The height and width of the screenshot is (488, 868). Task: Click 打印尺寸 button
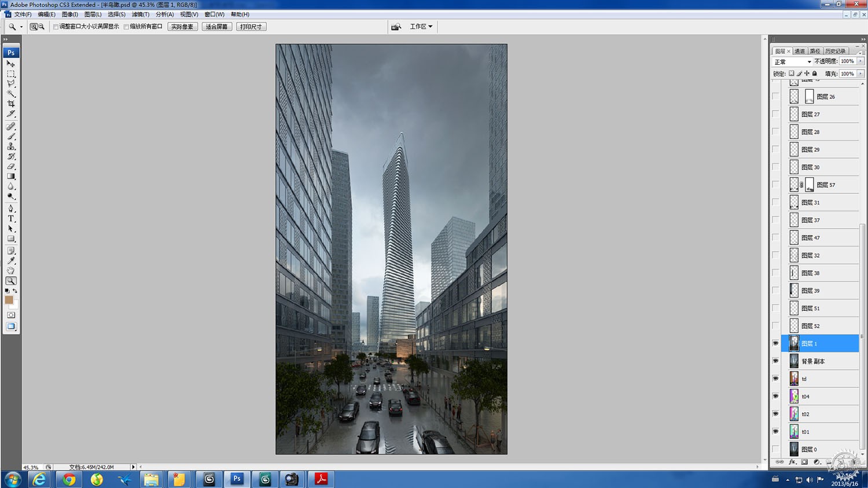coord(251,27)
